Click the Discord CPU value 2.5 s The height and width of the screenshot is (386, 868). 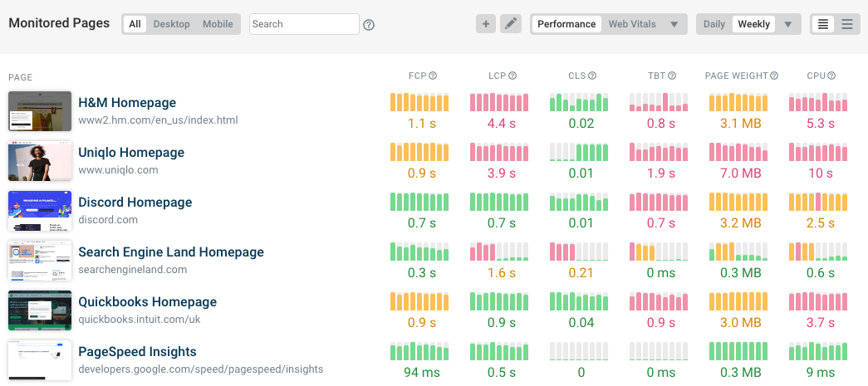pos(820,223)
